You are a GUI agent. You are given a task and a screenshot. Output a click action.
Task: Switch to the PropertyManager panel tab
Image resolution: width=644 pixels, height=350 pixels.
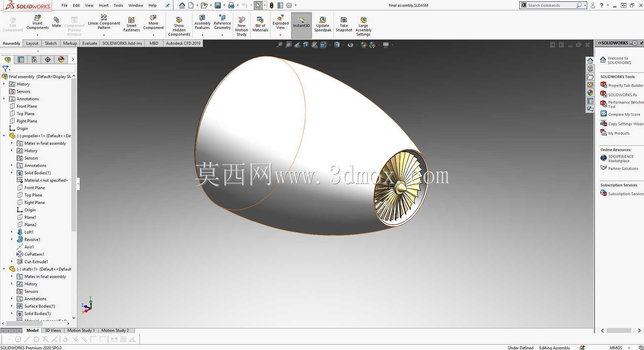[x=21, y=60]
